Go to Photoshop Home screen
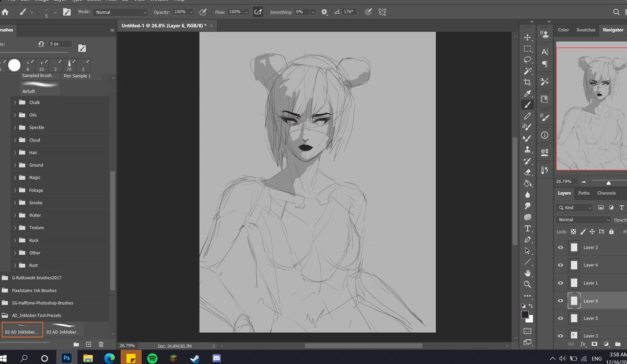Image resolution: width=627 pixels, height=364 pixels. coord(5,11)
